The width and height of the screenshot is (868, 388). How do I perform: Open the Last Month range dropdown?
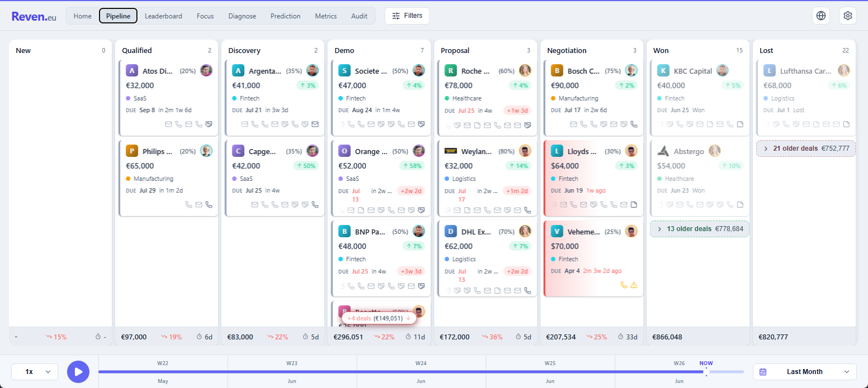(x=805, y=371)
